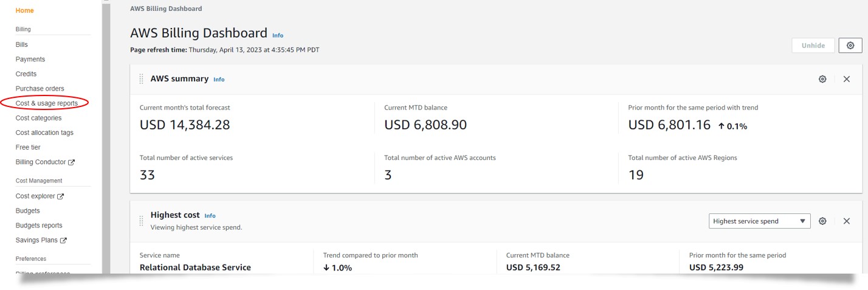This screenshot has height=290, width=868.
Task: Open Cost allocation tags in sidebar
Action: coord(44,133)
